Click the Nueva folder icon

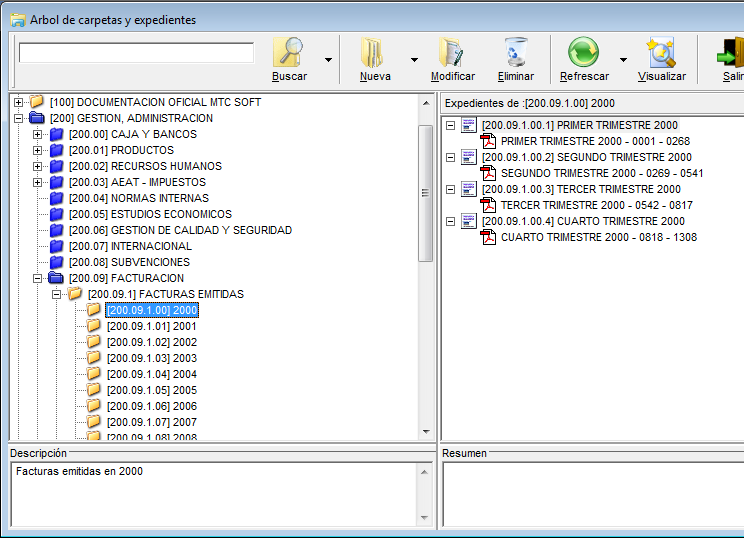(374, 52)
